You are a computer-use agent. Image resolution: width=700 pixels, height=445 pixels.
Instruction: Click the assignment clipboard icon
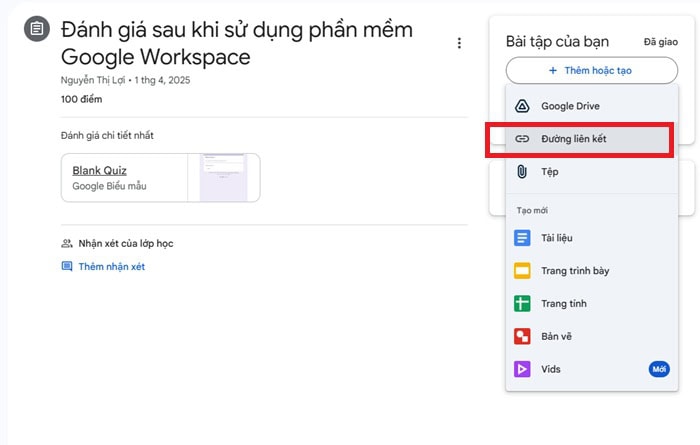pyautogui.click(x=37, y=29)
